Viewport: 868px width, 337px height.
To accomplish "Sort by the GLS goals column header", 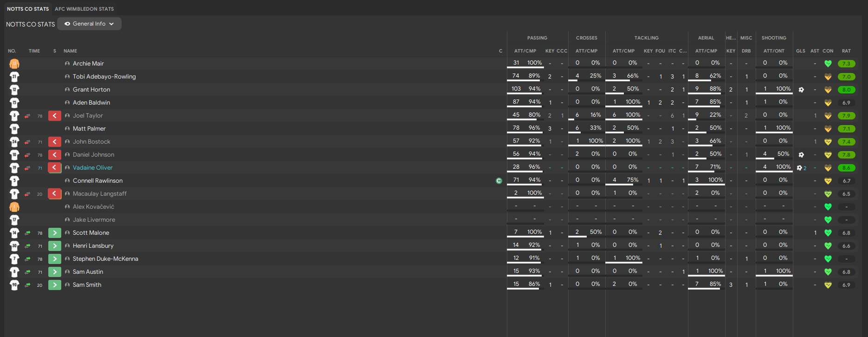I will 801,51.
